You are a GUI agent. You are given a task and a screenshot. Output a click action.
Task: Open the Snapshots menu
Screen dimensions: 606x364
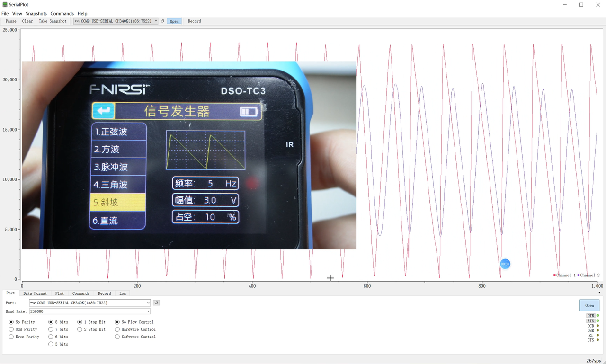pyautogui.click(x=36, y=14)
